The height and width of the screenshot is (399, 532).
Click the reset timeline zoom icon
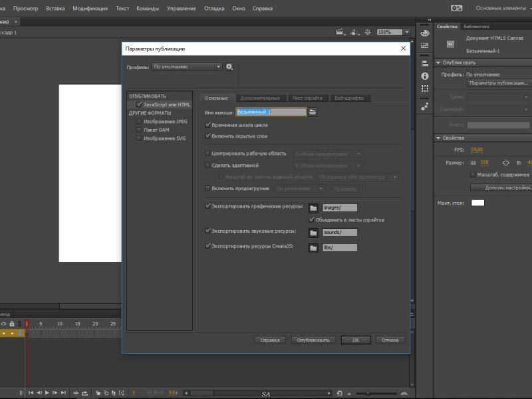coord(339,393)
